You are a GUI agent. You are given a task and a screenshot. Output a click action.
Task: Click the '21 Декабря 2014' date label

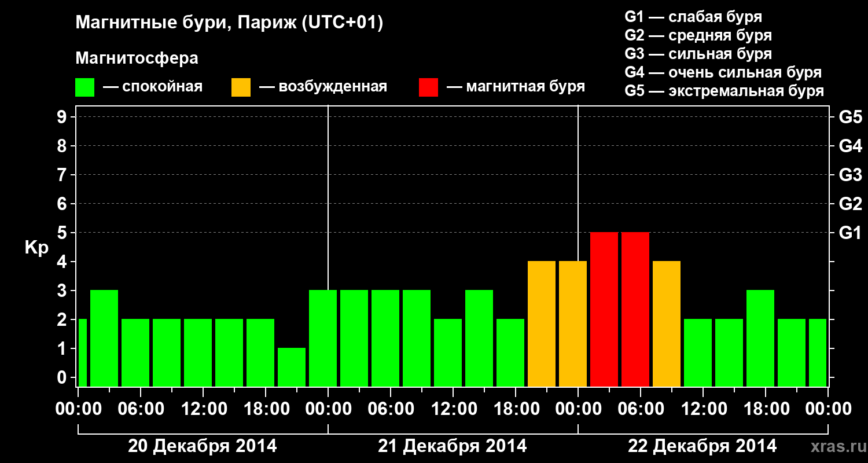tap(453, 446)
